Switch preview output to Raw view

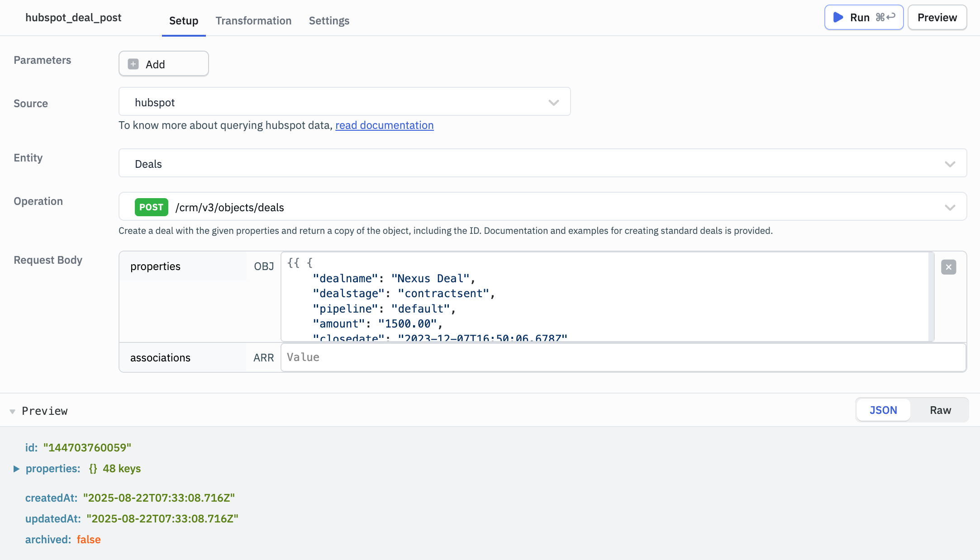[x=940, y=410]
